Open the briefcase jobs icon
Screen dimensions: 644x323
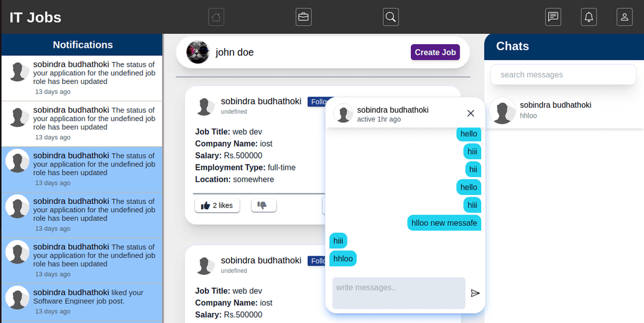point(304,17)
